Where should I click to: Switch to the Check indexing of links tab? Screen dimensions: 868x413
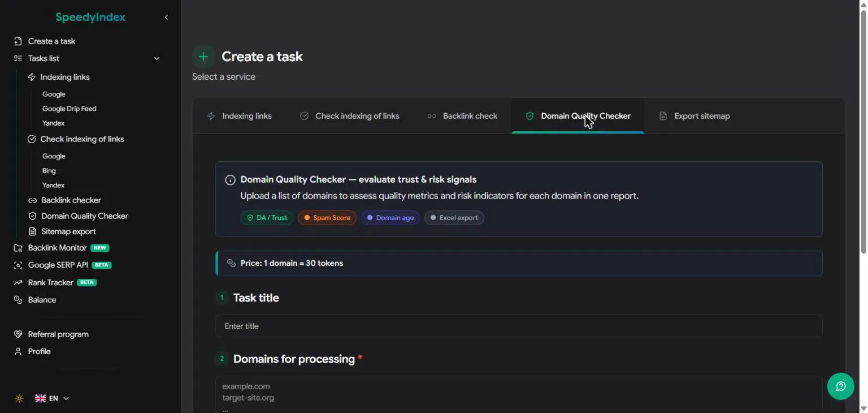click(x=350, y=116)
